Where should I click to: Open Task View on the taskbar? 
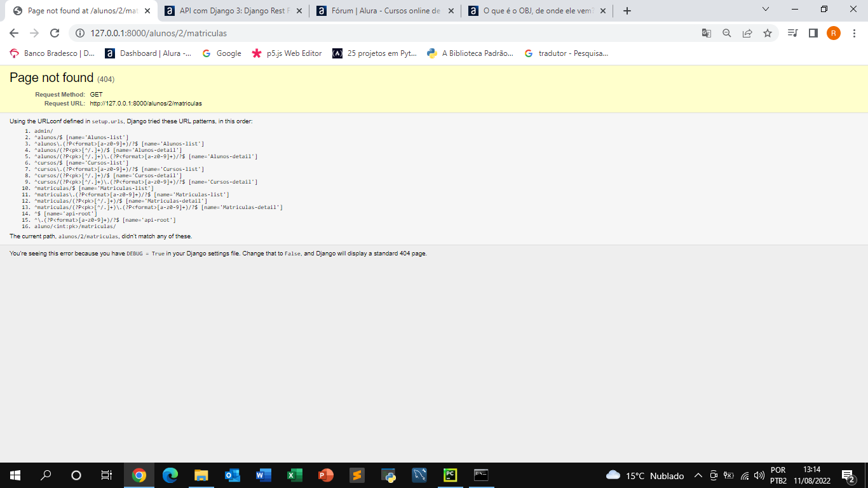click(x=107, y=475)
